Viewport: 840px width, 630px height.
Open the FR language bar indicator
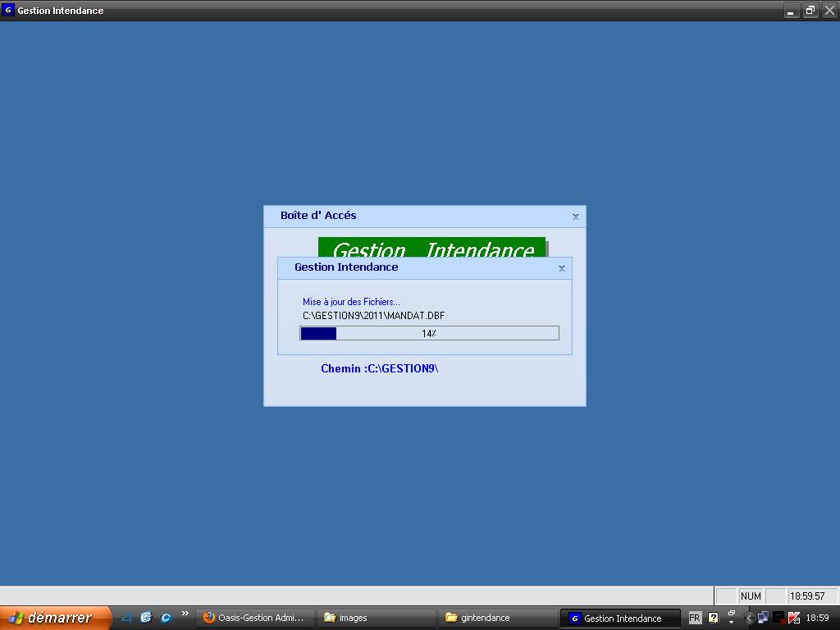tap(694, 618)
